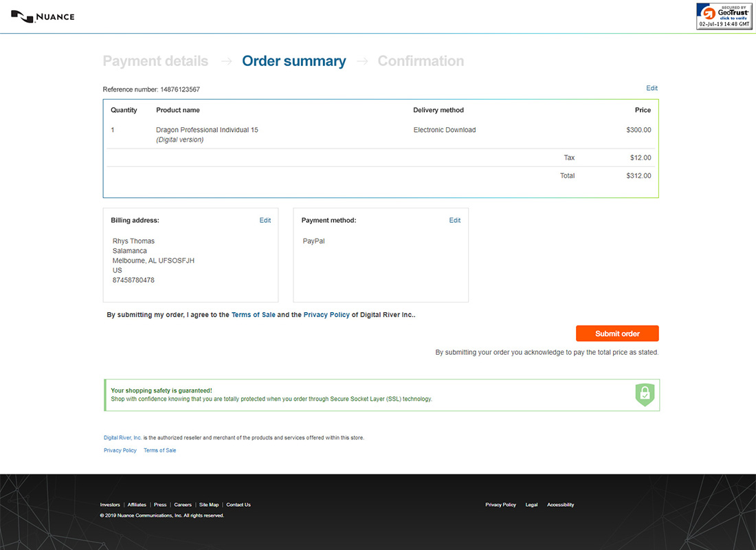Click the Quantity column header
The width and height of the screenshot is (756, 550).
pyautogui.click(x=124, y=110)
